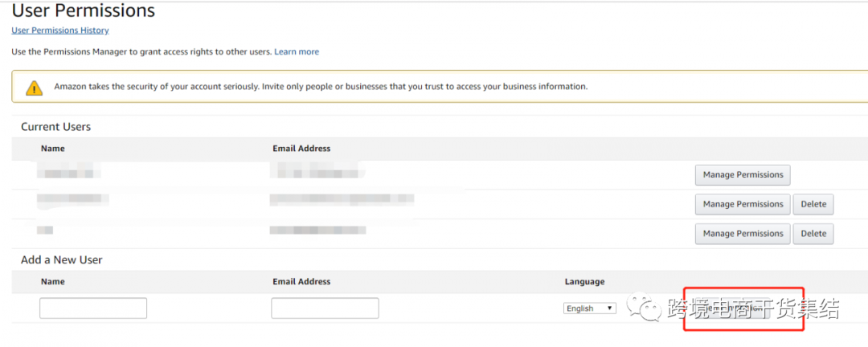868x347 pixels.
Task: Delete the third user in Current Users
Action: pyautogui.click(x=813, y=234)
